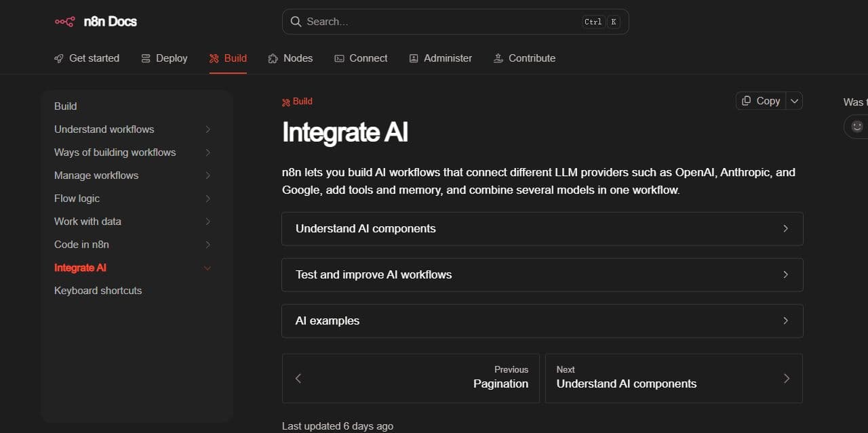Viewport: 868px width, 433px height.
Task: Click the copy icon in the Copy button
Action: coord(747,100)
